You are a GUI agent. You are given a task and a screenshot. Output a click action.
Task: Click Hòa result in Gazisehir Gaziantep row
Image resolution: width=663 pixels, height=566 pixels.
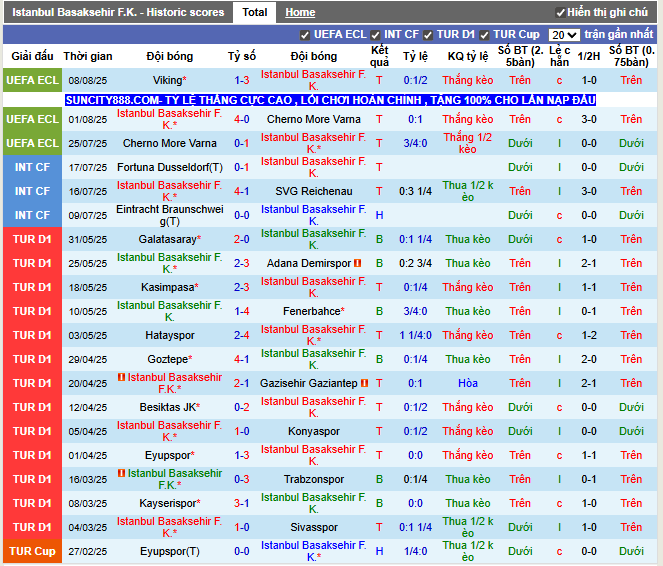click(468, 383)
